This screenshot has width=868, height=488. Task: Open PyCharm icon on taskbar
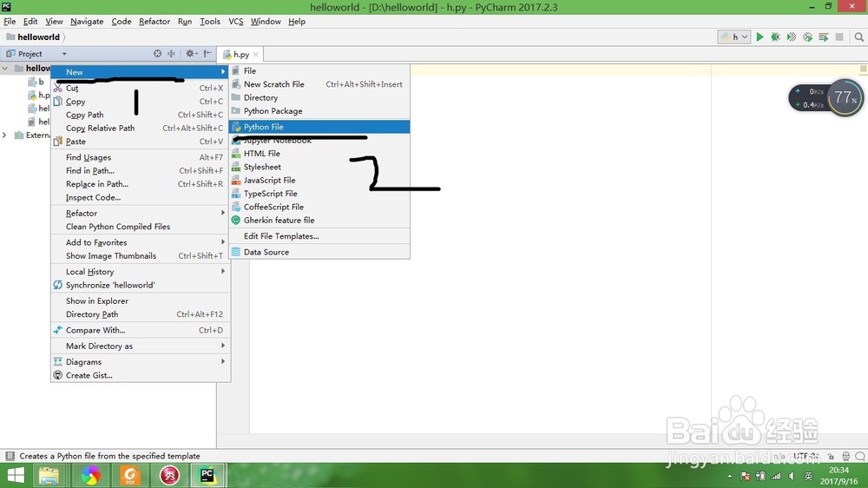207,475
